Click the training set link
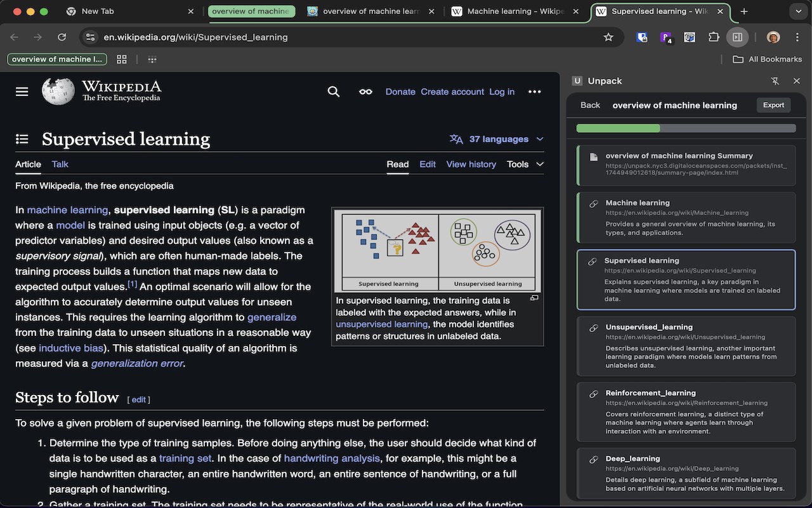Screen dimensions: 812x508 tap(185, 458)
